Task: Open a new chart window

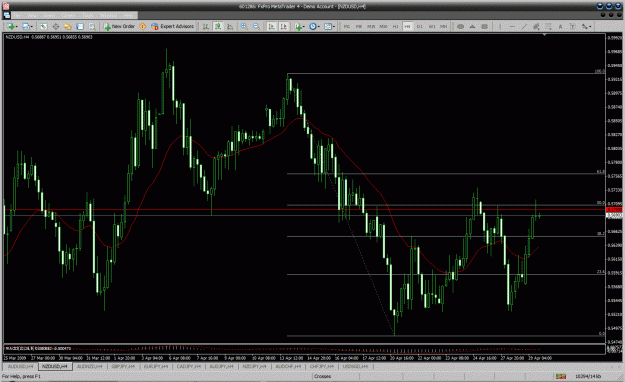Action: click(10, 26)
